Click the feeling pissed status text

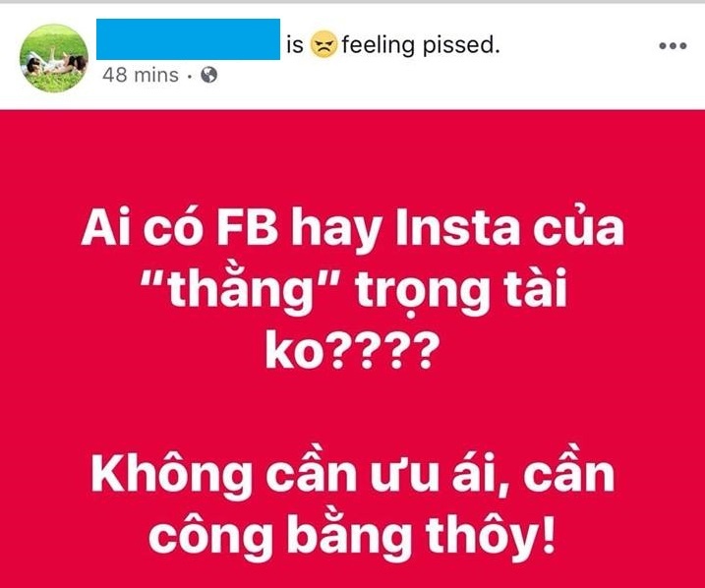pyautogui.click(x=421, y=45)
